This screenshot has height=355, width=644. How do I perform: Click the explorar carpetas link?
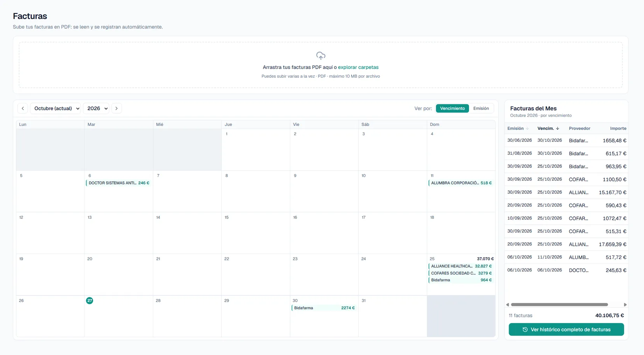(358, 67)
